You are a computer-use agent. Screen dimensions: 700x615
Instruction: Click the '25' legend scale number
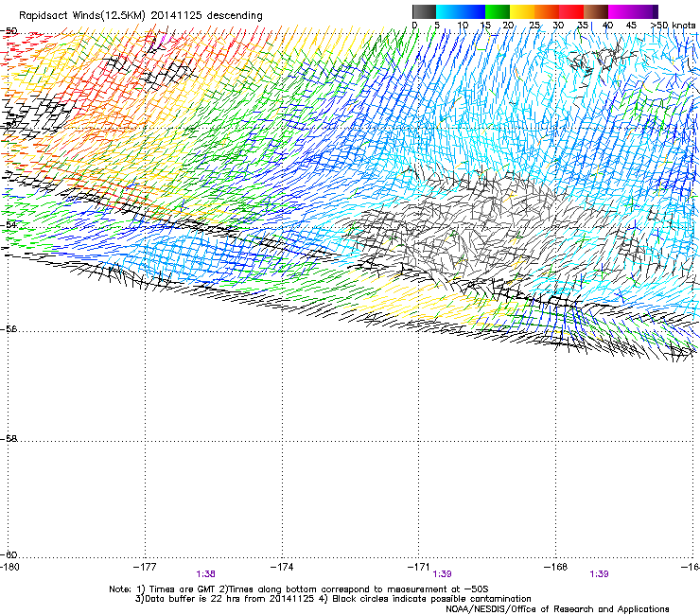[534, 26]
